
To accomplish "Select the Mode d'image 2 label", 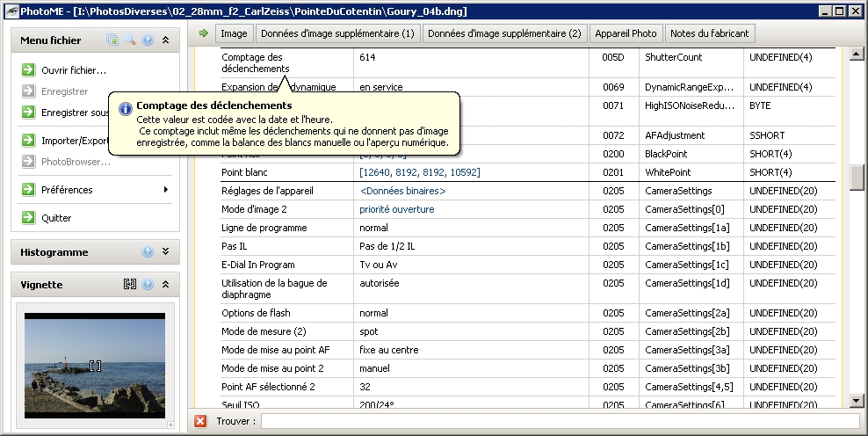I will (x=254, y=209).
